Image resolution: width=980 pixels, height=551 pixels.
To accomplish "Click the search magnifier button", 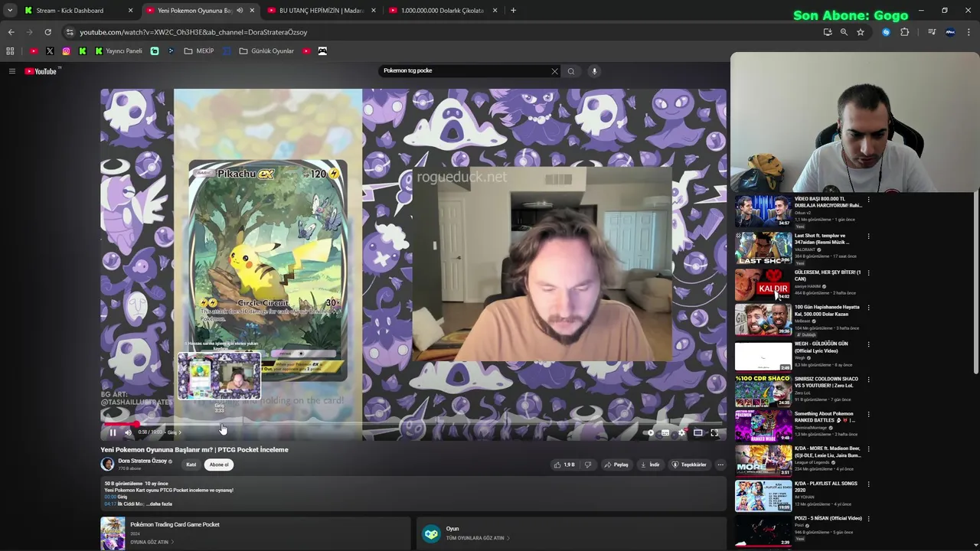I will click(x=571, y=71).
